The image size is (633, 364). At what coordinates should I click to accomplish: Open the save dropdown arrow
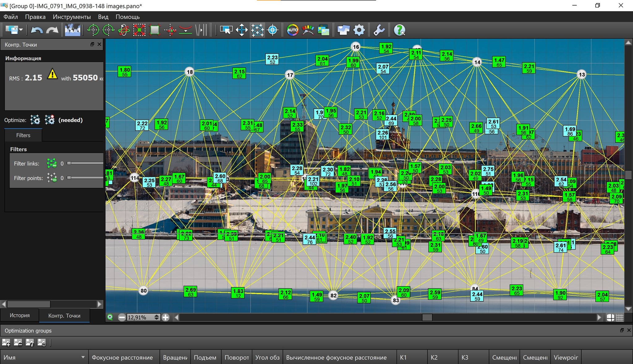click(21, 30)
